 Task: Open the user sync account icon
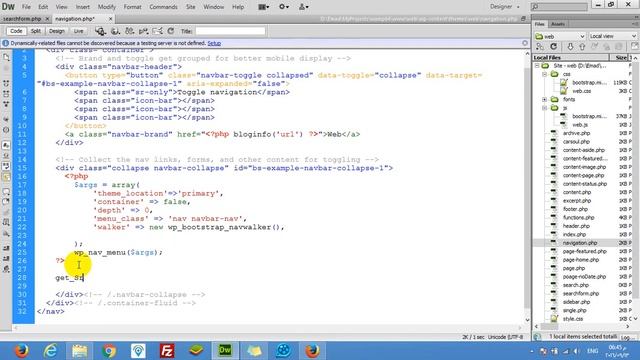pyautogui.click(x=304, y=7)
